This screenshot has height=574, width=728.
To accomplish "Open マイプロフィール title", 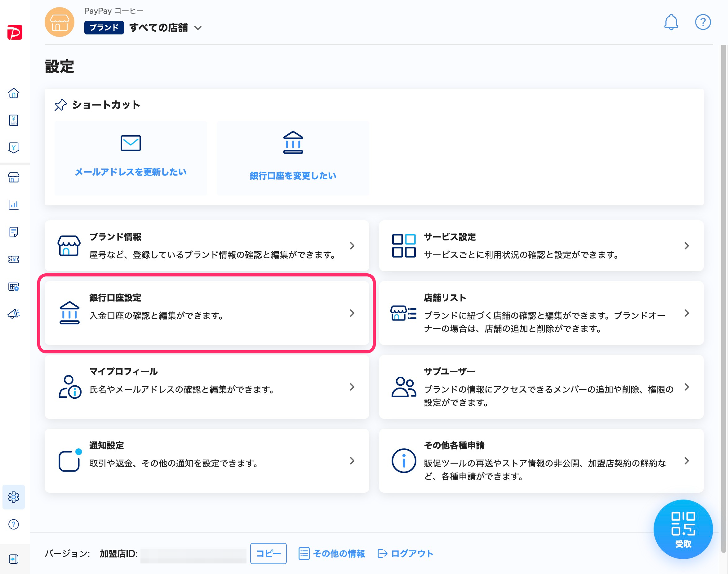I will [x=124, y=372].
